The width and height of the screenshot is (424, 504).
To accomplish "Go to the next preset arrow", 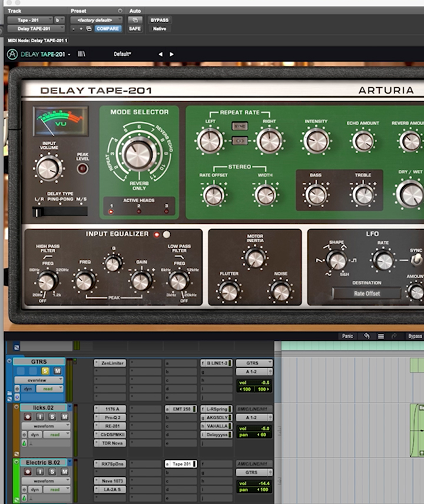I will [x=171, y=54].
